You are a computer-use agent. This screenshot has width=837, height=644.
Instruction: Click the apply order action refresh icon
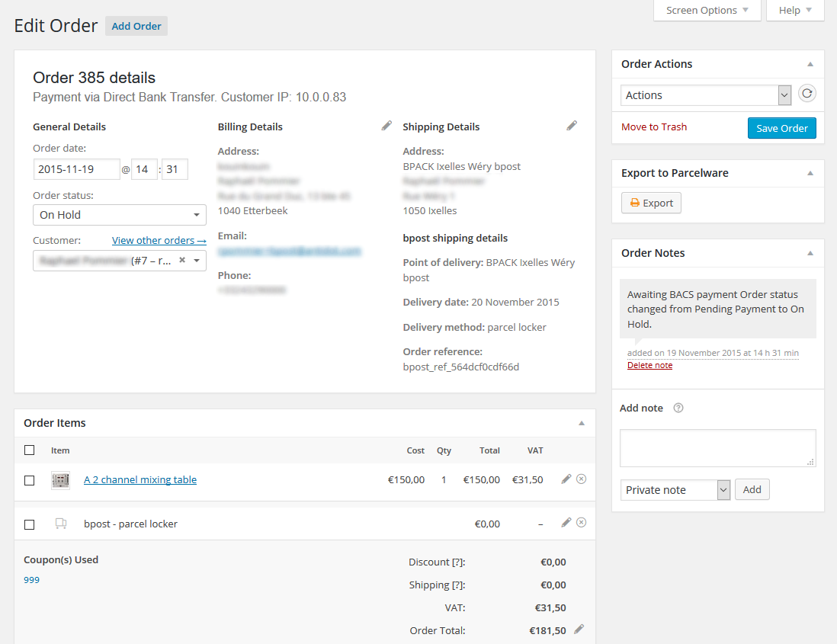[x=807, y=94]
